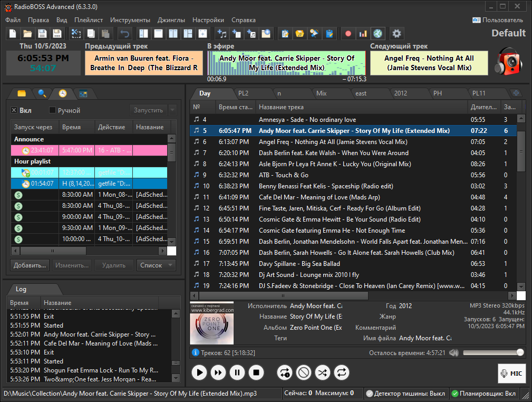The width and height of the screenshot is (532, 402).
Task: Mute audio using the speaker icon
Action: 454,353
